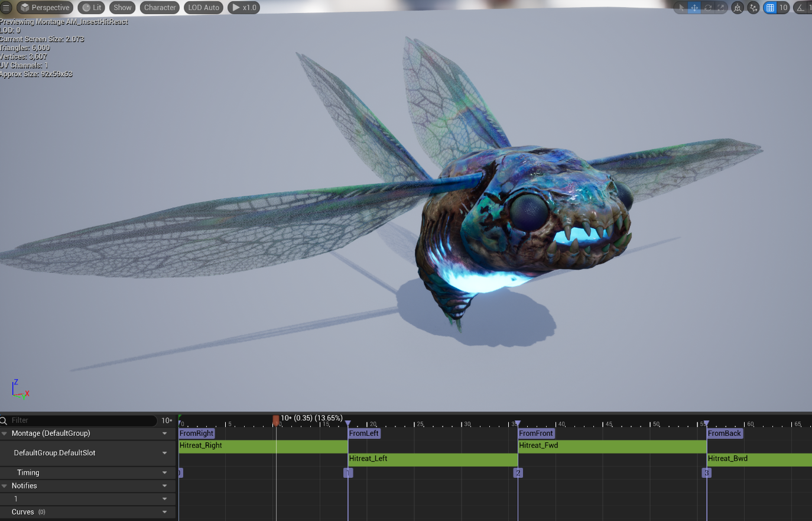Open the Lit shading mode menu
The width and height of the screenshot is (812, 521).
click(x=92, y=8)
